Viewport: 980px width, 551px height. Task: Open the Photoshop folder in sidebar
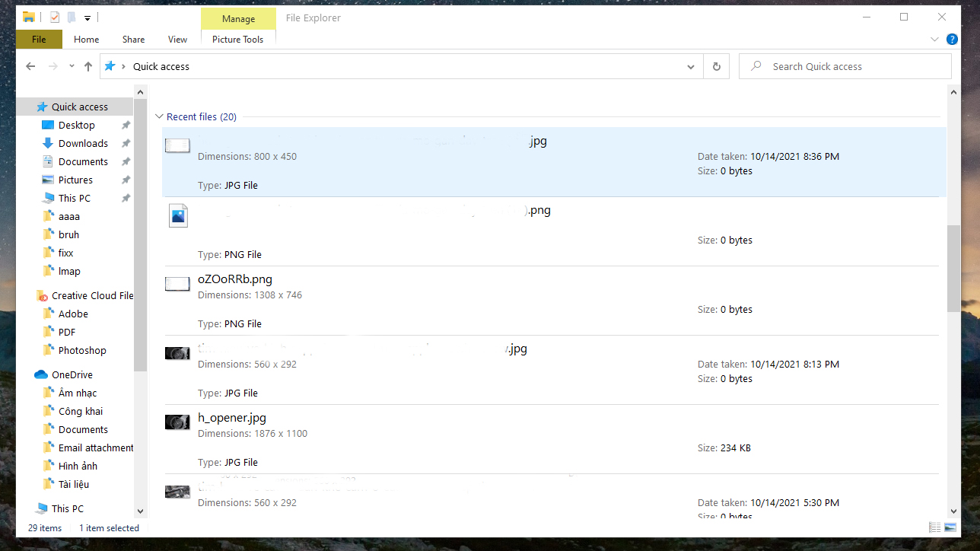[82, 350]
